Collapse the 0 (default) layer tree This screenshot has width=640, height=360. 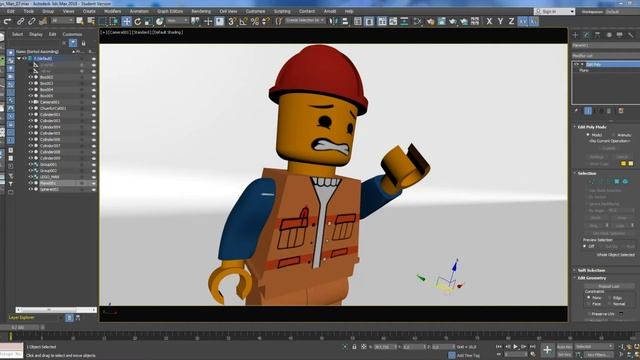point(19,58)
